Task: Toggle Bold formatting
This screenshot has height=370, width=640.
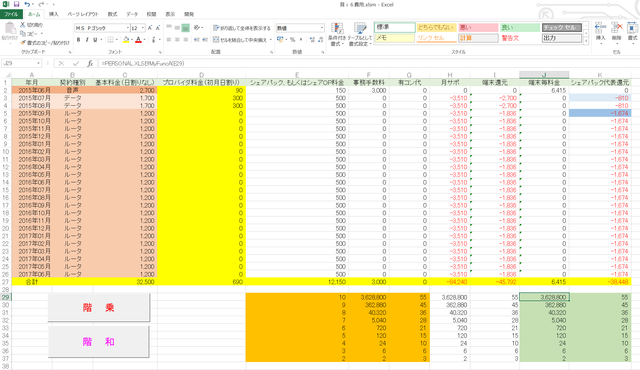Action: 78,40
